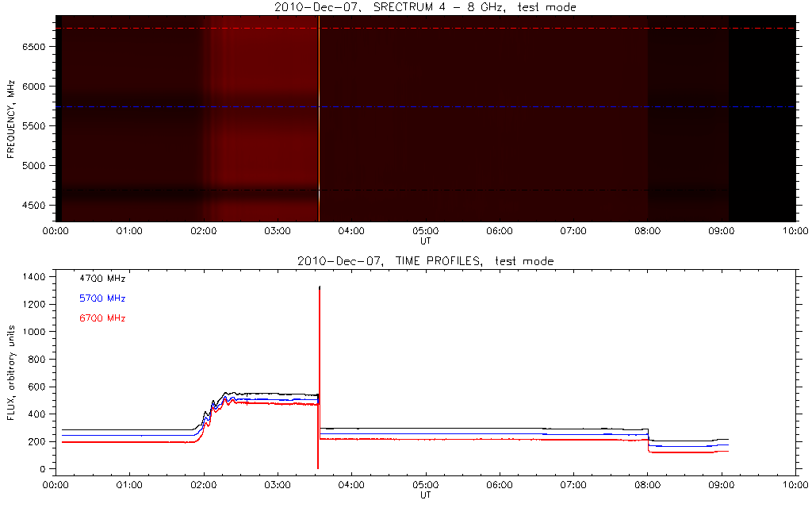Click the 05:00 tick below the spectrogram
812x508 pixels.
(x=425, y=231)
